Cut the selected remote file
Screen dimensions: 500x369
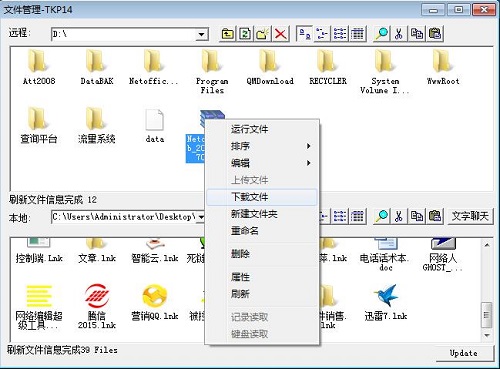click(399, 34)
